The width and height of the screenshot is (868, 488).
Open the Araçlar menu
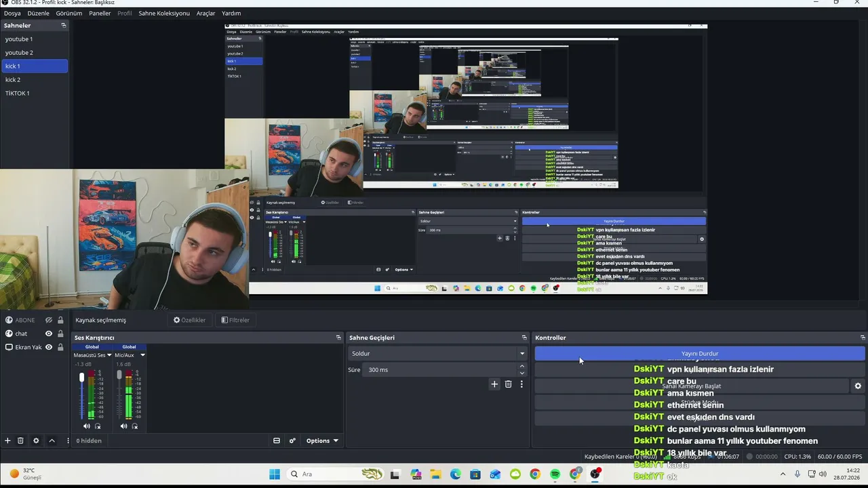[x=205, y=13]
